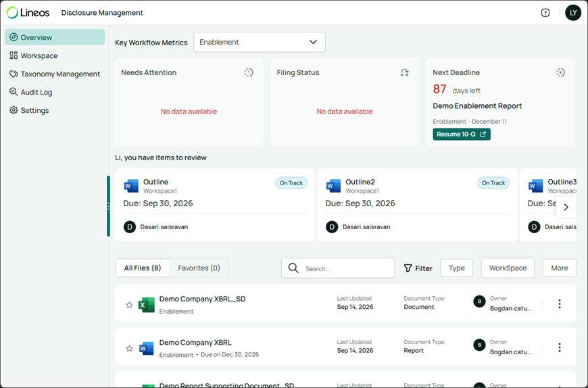Viewport: 588px width, 388px height.
Task: Open the More filters dropdown
Action: coord(559,268)
